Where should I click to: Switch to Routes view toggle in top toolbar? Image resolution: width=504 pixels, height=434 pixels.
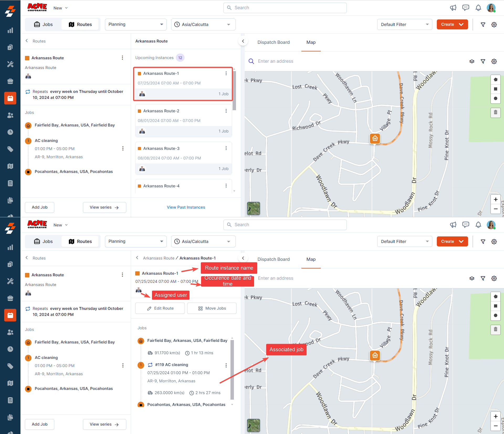tap(80, 24)
